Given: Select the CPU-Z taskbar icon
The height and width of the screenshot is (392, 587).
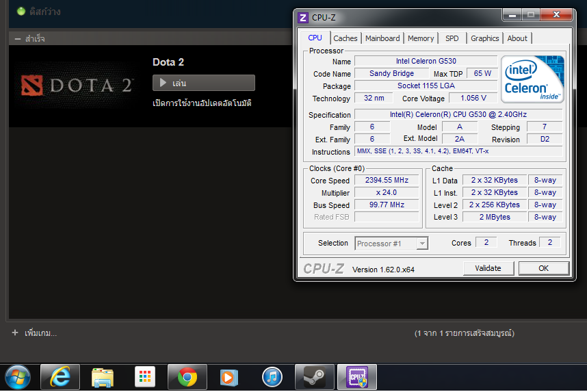Looking at the screenshot, I should tap(356, 377).
